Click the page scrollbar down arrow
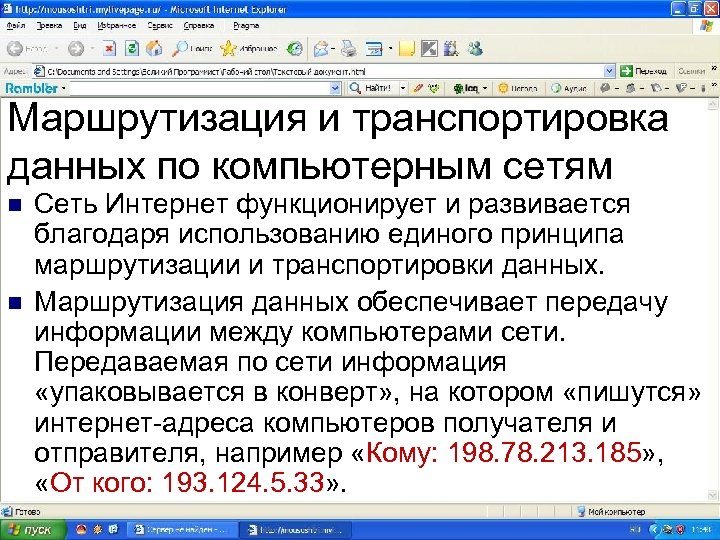The width and height of the screenshot is (720, 540). pyautogui.click(x=713, y=495)
